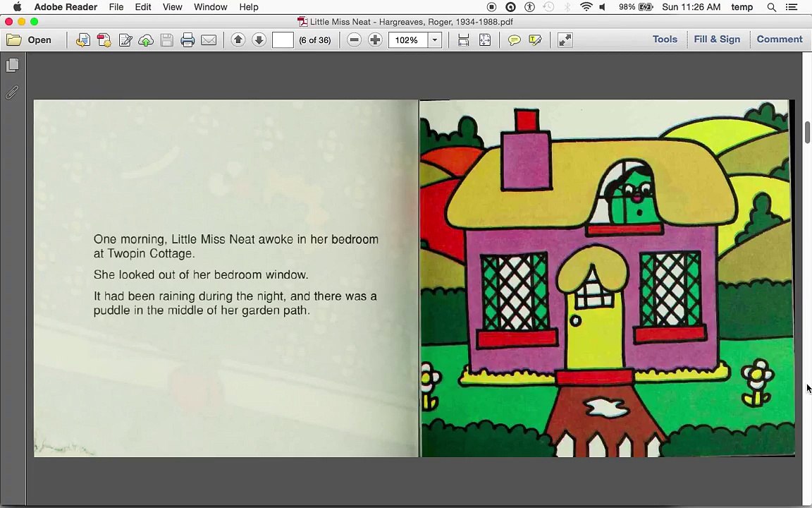Click the edit document pencil icon
Image resolution: width=812 pixels, height=508 pixels.
125,40
